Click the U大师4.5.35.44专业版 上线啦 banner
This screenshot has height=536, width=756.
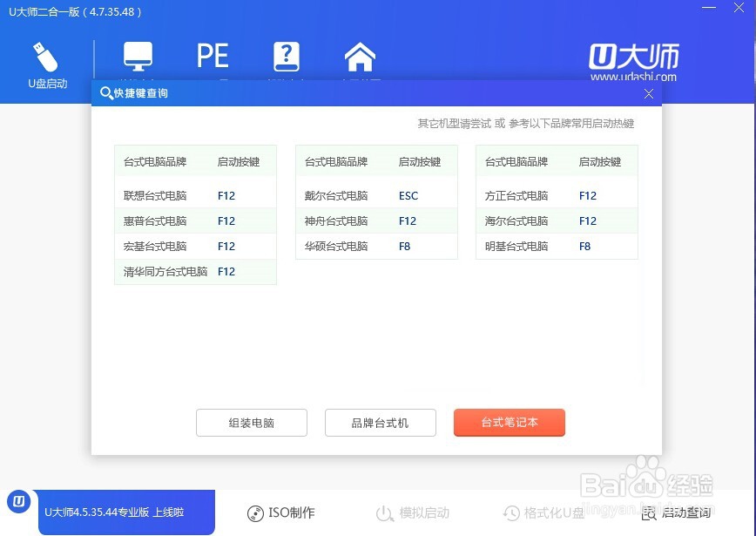click(127, 512)
